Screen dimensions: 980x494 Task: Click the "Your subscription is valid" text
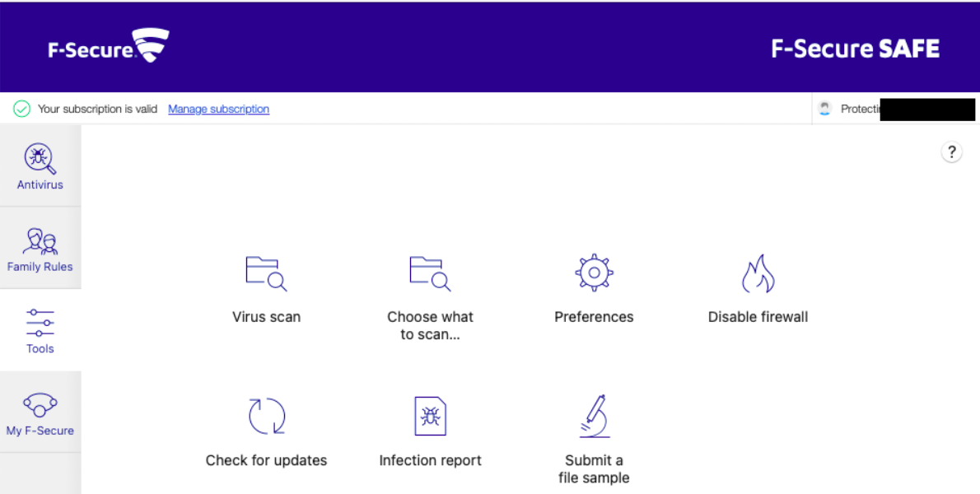point(97,109)
